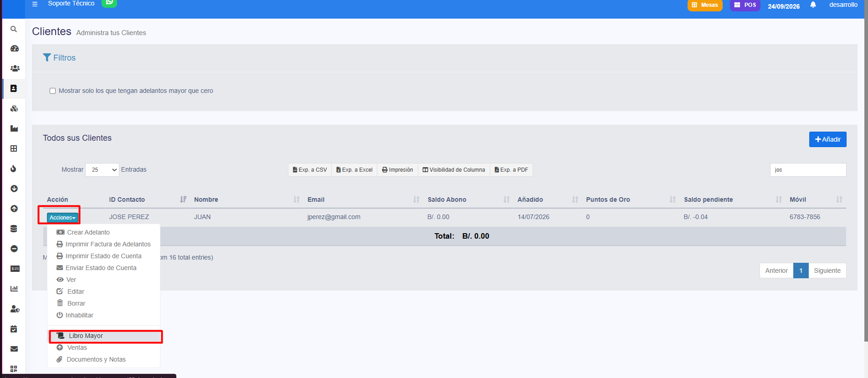The height and width of the screenshot is (378, 868).
Task: Click the minus circle sidebar icon
Action: (x=14, y=249)
